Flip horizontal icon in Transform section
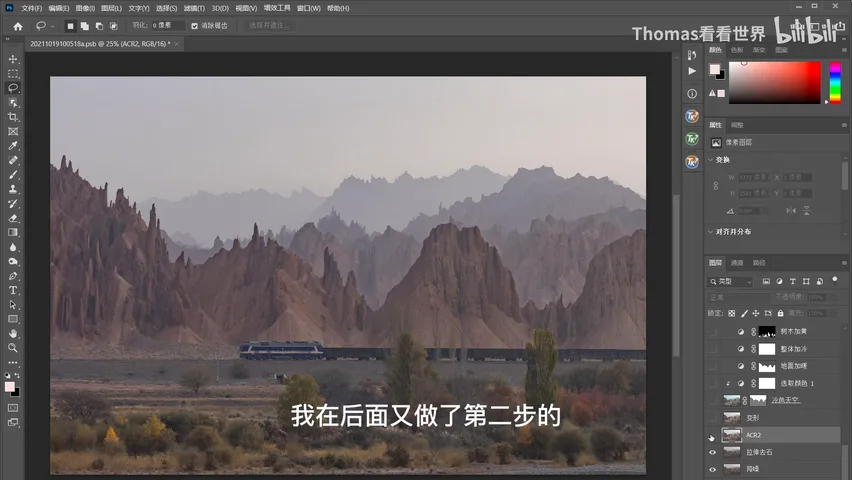Image resolution: width=852 pixels, height=480 pixels. click(x=791, y=211)
